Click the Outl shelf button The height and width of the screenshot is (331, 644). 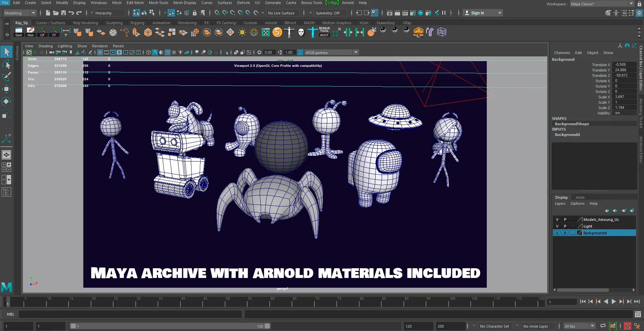18,32
